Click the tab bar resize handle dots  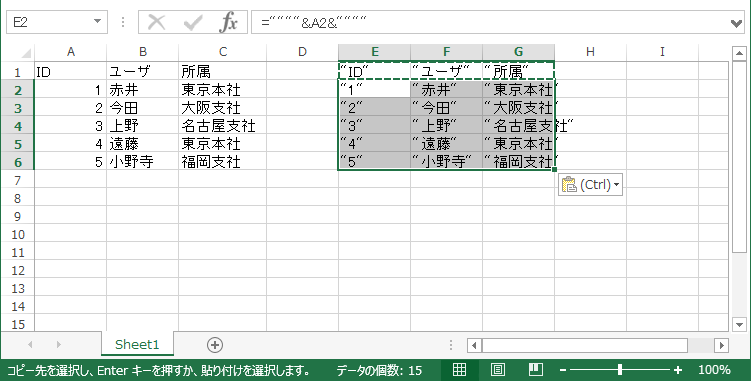(x=451, y=345)
